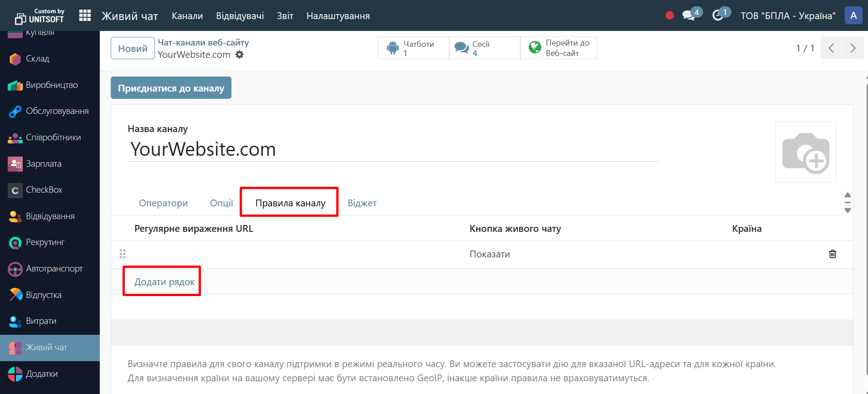The image size is (868, 394).
Task: Open the Налаштування menu
Action: click(x=338, y=16)
